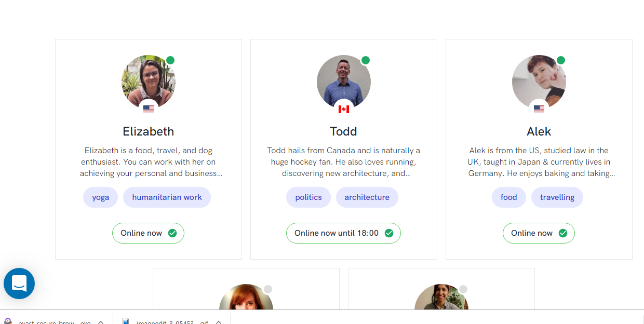The image size is (644, 324).
Task: Click Elizabeth's Online now button
Action: pyautogui.click(x=149, y=233)
